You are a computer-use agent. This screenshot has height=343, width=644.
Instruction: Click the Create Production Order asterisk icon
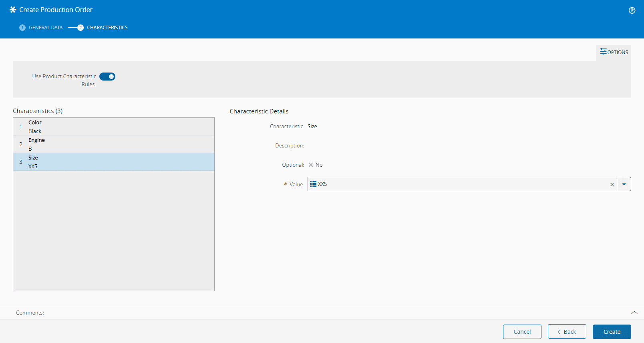(x=13, y=10)
